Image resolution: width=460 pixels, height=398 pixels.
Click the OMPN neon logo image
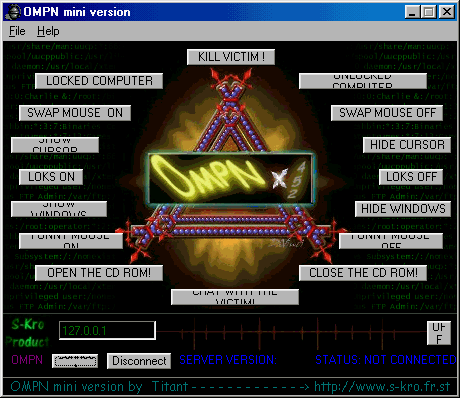(x=231, y=179)
